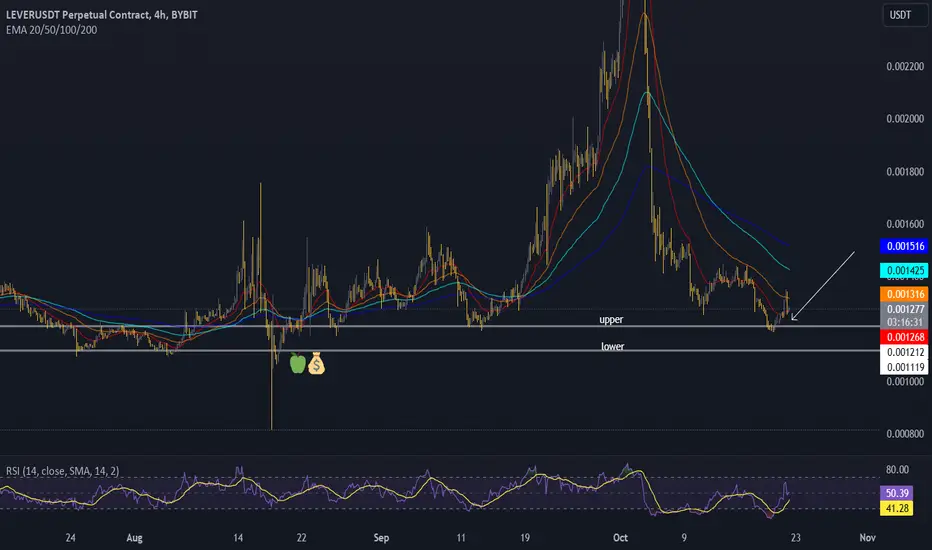The height and width of the screenshot is (550, 932).
Task: Click the white 0.001119 line price label
Action: [x=905, y=367]
